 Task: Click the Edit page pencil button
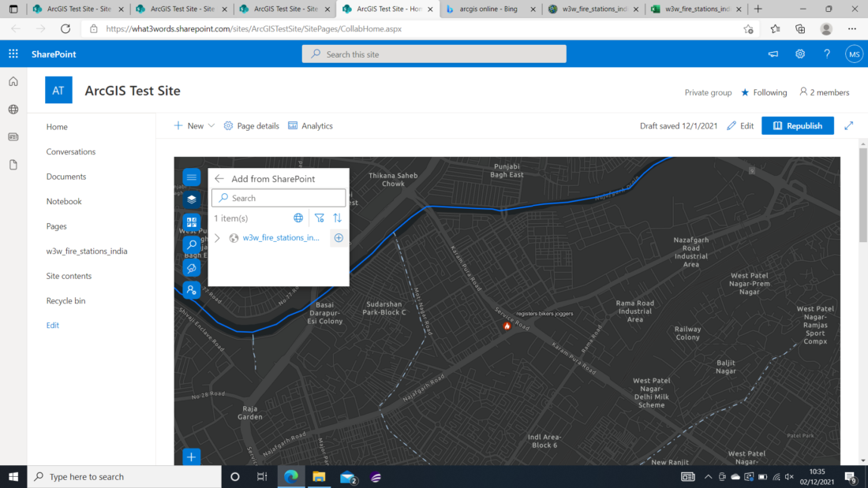tap(740, 125)
